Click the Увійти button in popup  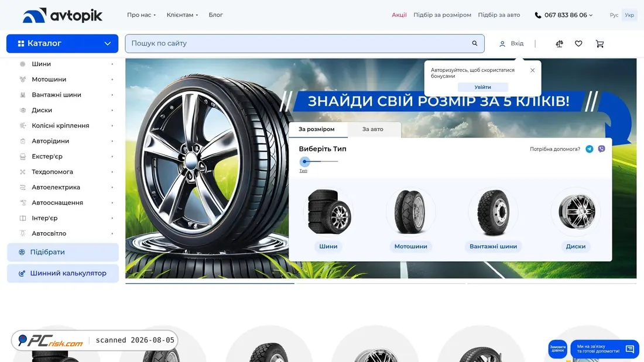[482, 87]
